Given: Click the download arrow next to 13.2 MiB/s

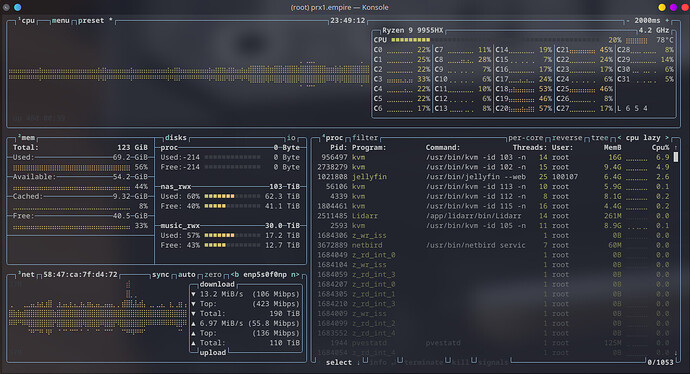Looking at the screenshot, I should (193, 294).
